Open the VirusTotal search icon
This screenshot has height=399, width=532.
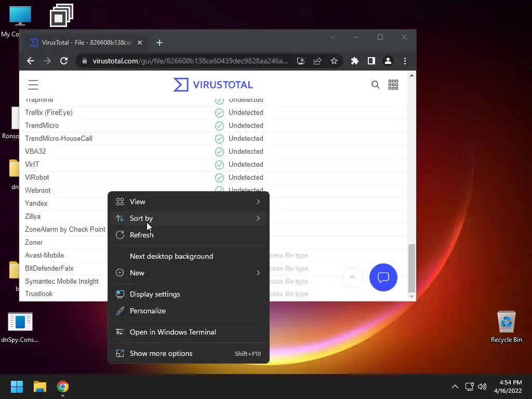click(x=375, y=85)
